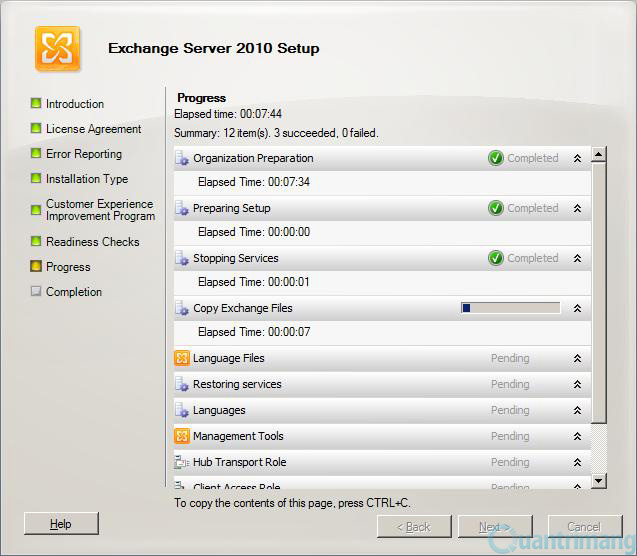
Task: Click the Stopping Services Completed status
Action: click(533, 258)
